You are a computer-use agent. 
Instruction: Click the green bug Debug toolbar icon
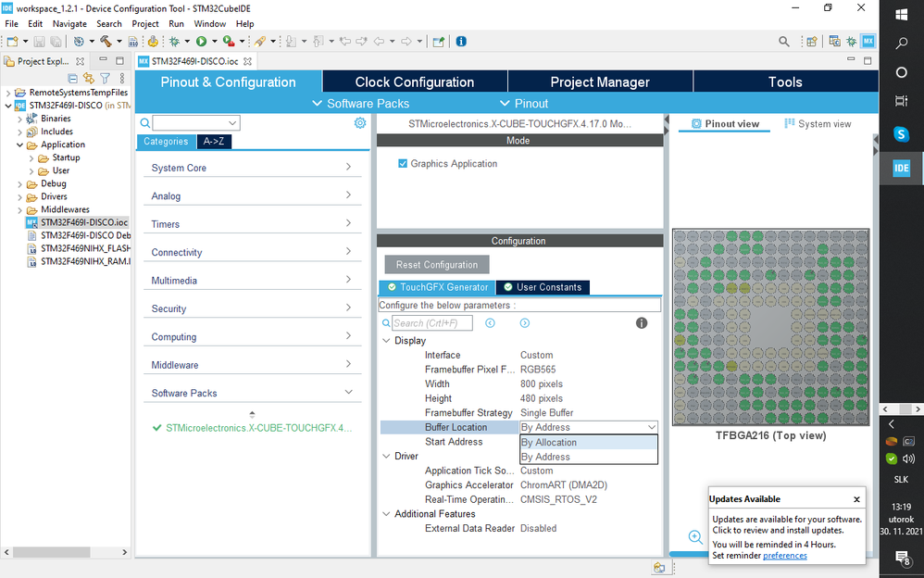pyautogui.click(x=174, y=42)
